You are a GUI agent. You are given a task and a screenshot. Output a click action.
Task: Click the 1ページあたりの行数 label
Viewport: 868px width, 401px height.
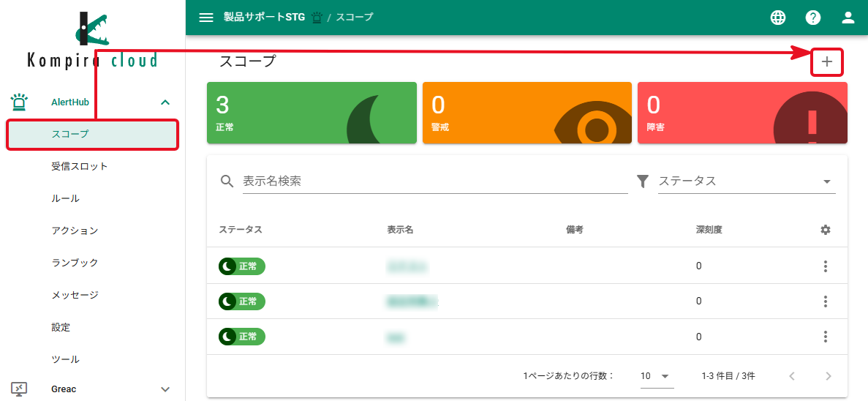pyautogui.click(x=568, y=376)
